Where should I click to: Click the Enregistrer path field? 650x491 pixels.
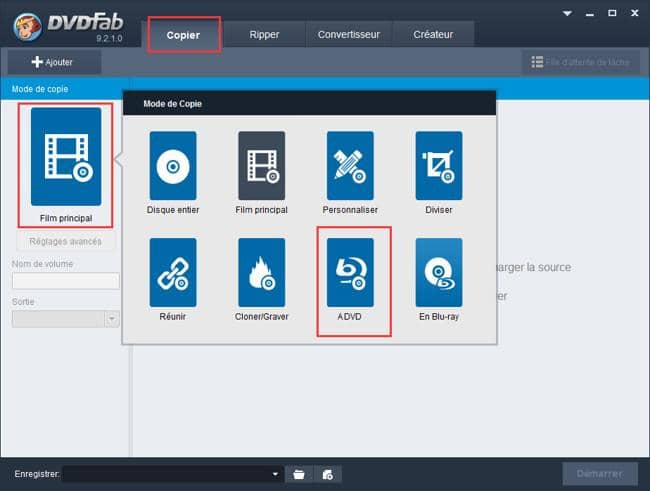click(x=173, y=474)
